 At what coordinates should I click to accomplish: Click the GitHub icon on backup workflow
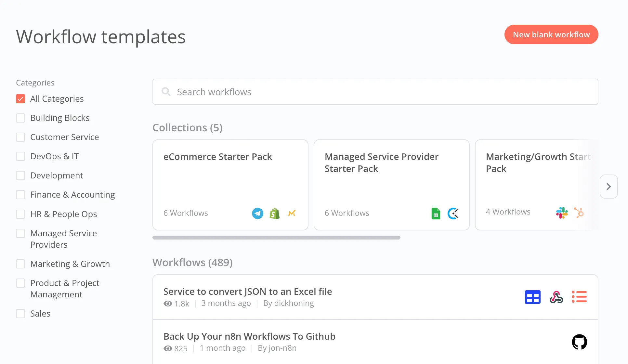coord(579,342)
